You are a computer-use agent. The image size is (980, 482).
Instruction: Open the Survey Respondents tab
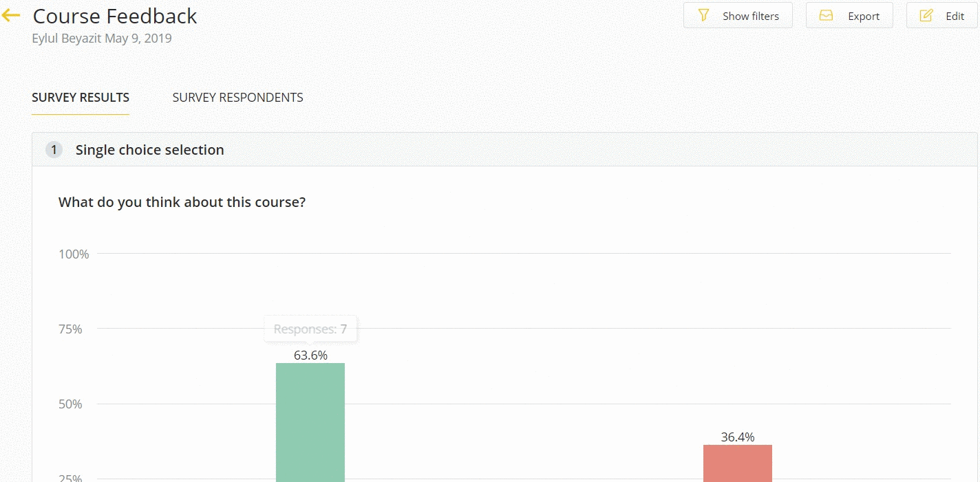237,98
